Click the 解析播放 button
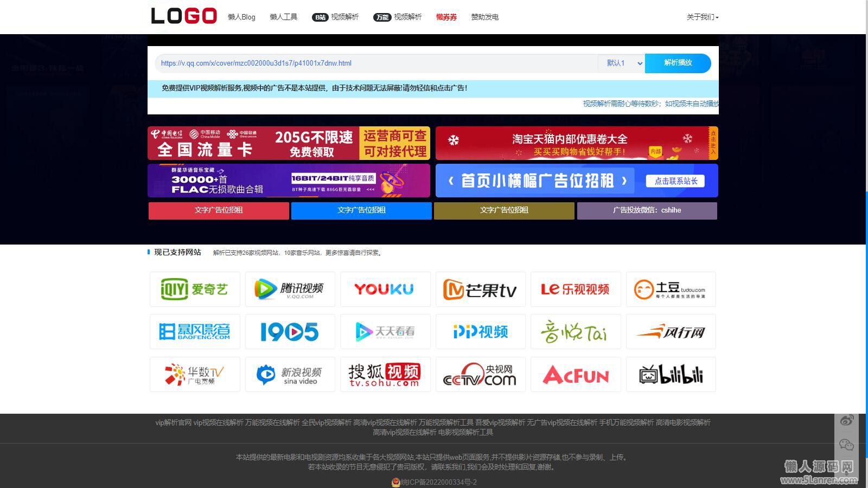The height and width of the screenshot is (488, 868). pos(678,63)
